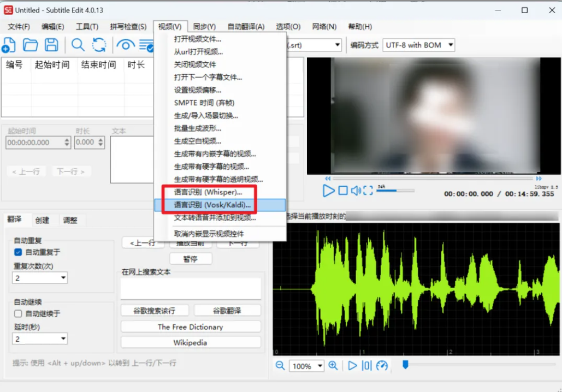Click waveform position slider marker
The height and width of the screenshot is (392, 562).
pyautogui.click(x=405, y=365)
